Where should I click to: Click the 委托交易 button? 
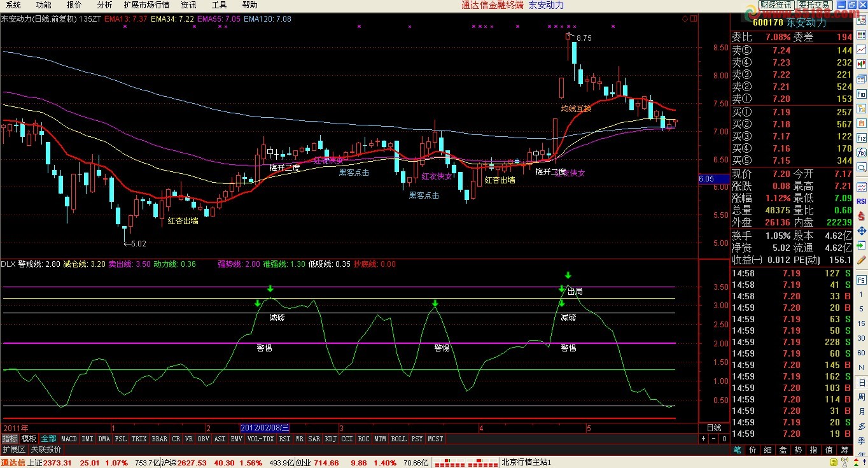tap(814, 5)
